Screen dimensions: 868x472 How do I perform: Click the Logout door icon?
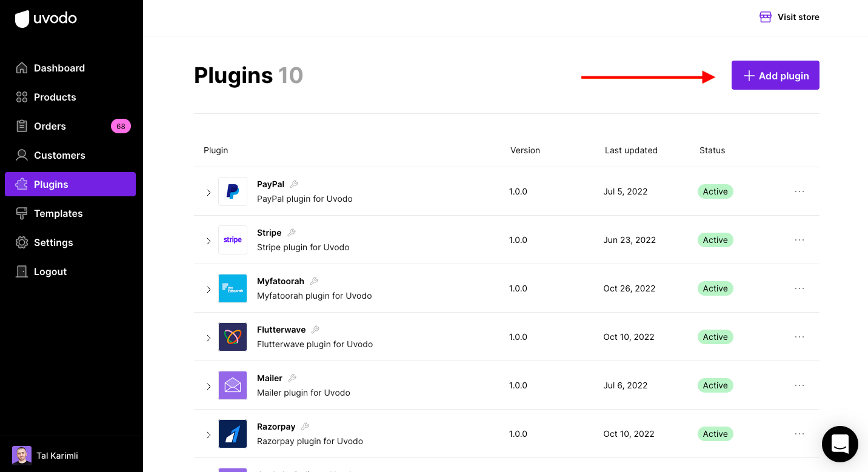pyautogui.click(x=22, y=271)
